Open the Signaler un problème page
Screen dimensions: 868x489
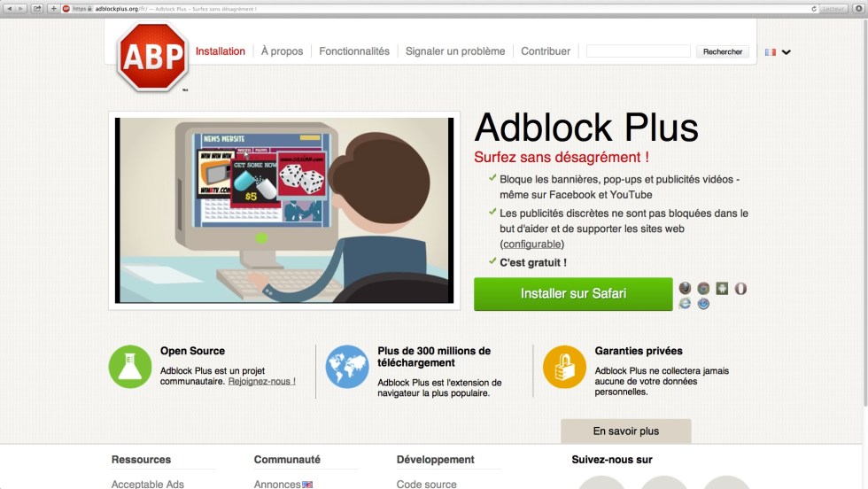[455, 51]
